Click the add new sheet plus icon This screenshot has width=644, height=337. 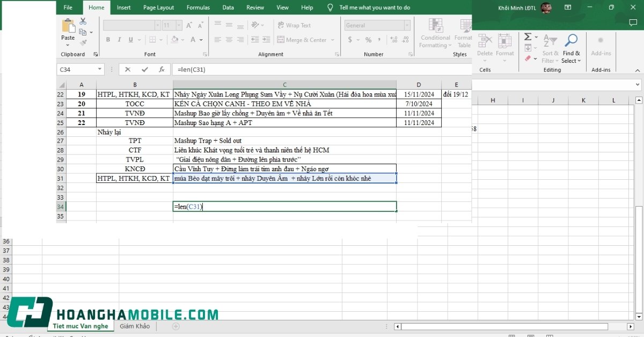(175, 326)
